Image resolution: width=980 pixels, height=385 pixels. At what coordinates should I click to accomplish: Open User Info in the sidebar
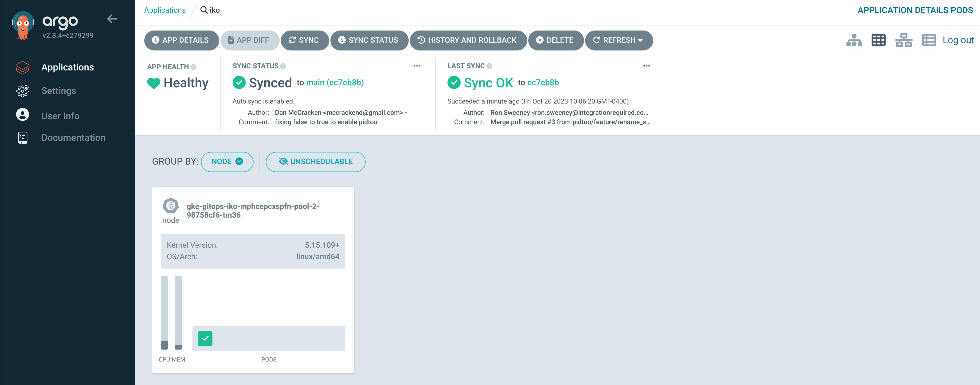tap(60, 116)
